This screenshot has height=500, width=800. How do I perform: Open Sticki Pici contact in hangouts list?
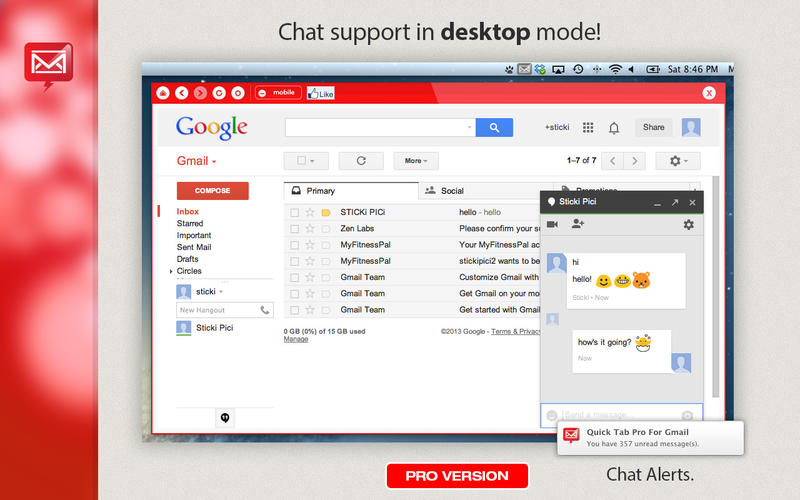(x=214, y=328)
